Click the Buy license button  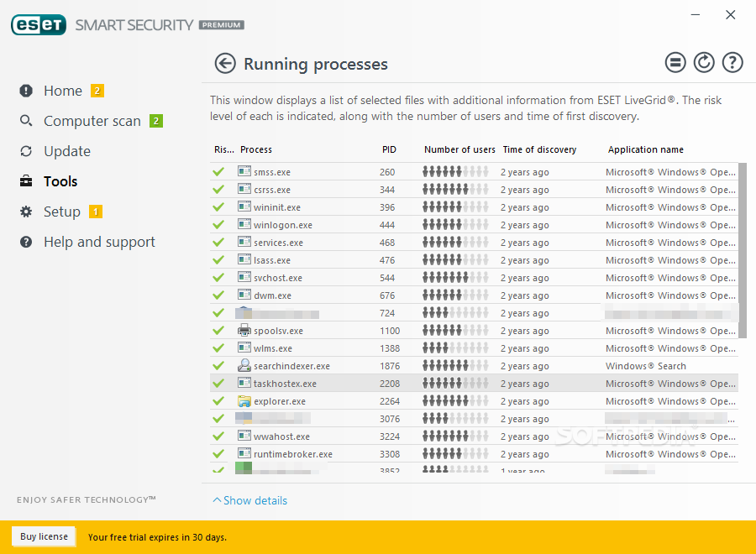tap(44, 536)
